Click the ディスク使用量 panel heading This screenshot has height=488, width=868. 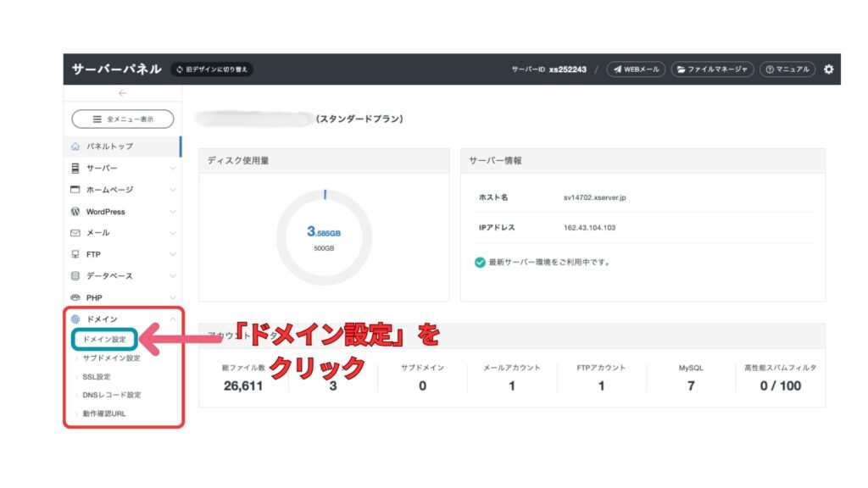pyautogui.click(x=238, y=160)
